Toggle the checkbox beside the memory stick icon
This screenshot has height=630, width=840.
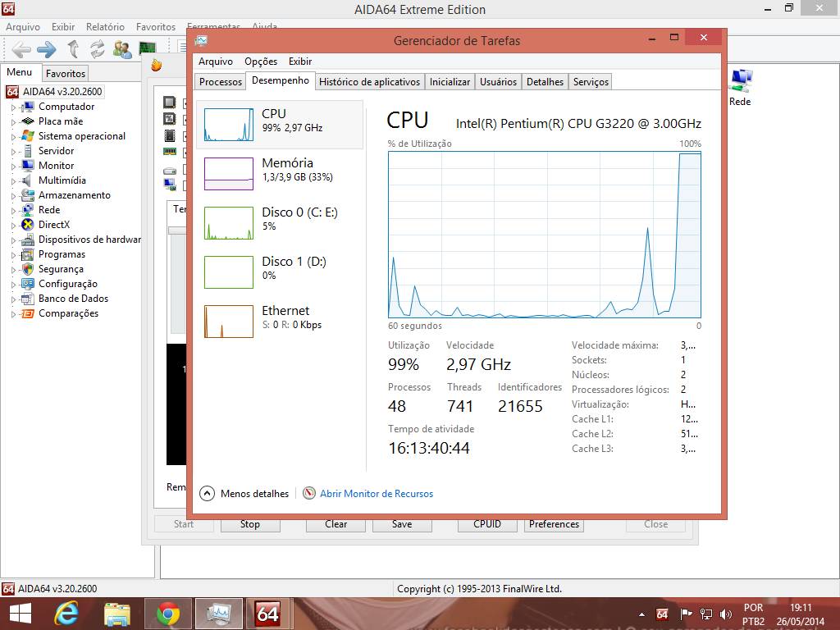185,153
